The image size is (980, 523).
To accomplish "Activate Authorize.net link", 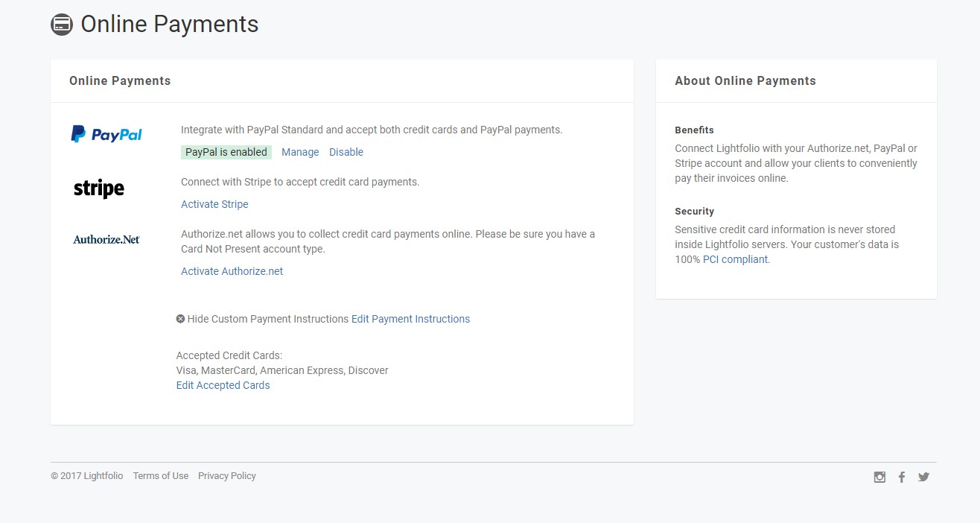I will (232, 271).
